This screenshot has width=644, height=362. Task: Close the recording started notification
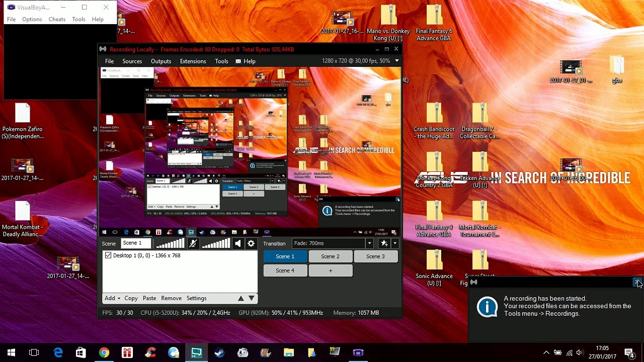(636, 283)
